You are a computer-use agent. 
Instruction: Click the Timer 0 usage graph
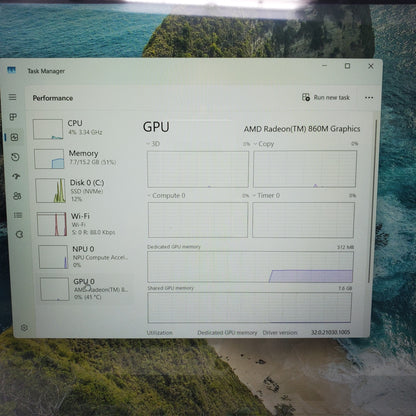tap(303, 220)
